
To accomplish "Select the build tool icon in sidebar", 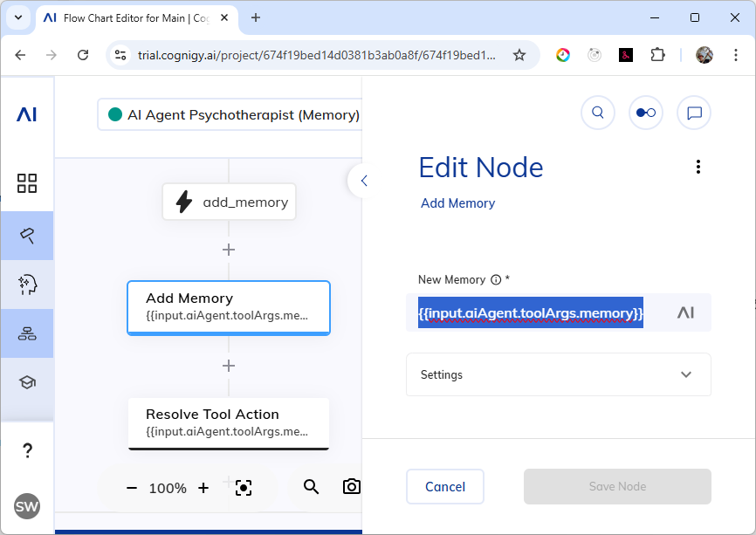I will (27, 235).
